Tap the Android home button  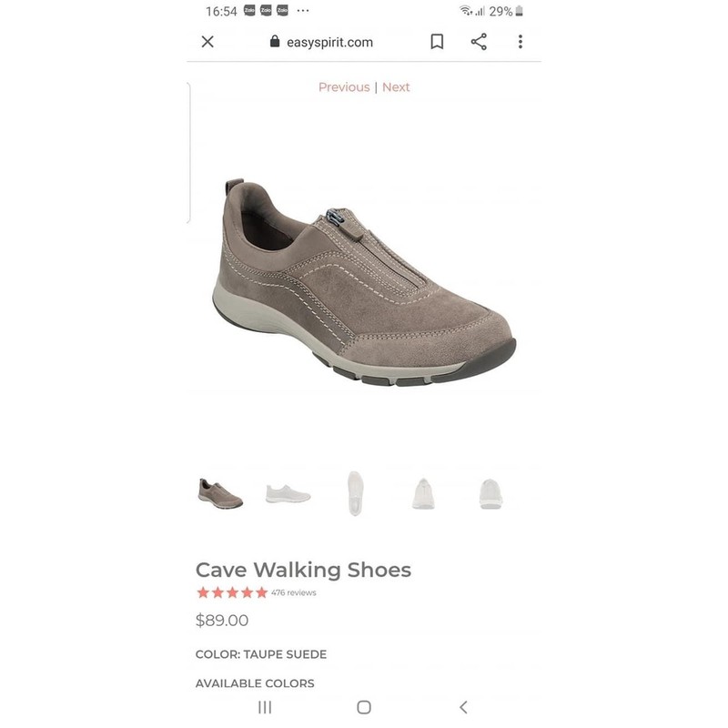[364, 707]
